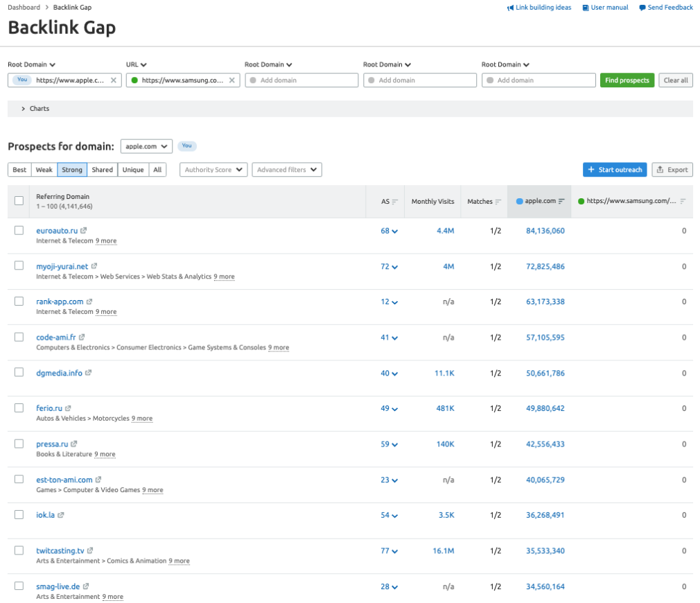Switch to the Best tab
Viewport: 700px width, 603px height.
[19, 170]
